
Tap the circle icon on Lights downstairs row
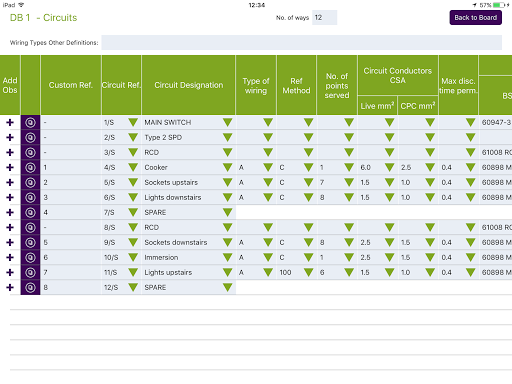click(30, 197)
